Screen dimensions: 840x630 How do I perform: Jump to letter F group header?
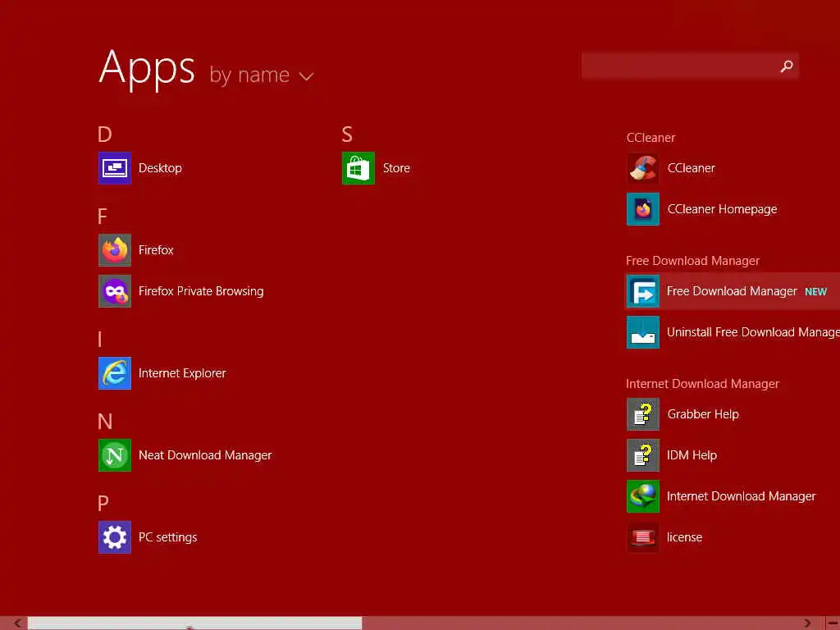pyautogui.click(x=103, y=217)
